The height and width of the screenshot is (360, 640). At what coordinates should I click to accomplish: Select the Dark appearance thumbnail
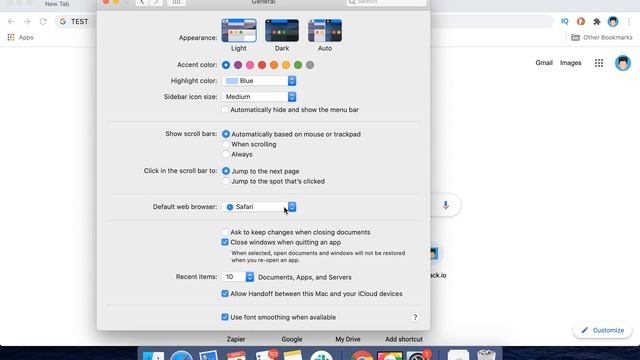pyautogui.click(x=282, y=30)
